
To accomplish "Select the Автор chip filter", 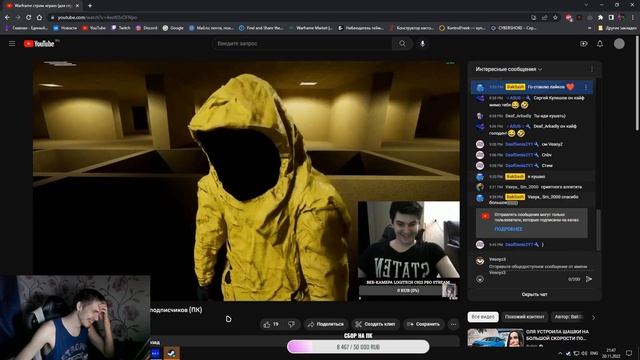I will point(568,317).
